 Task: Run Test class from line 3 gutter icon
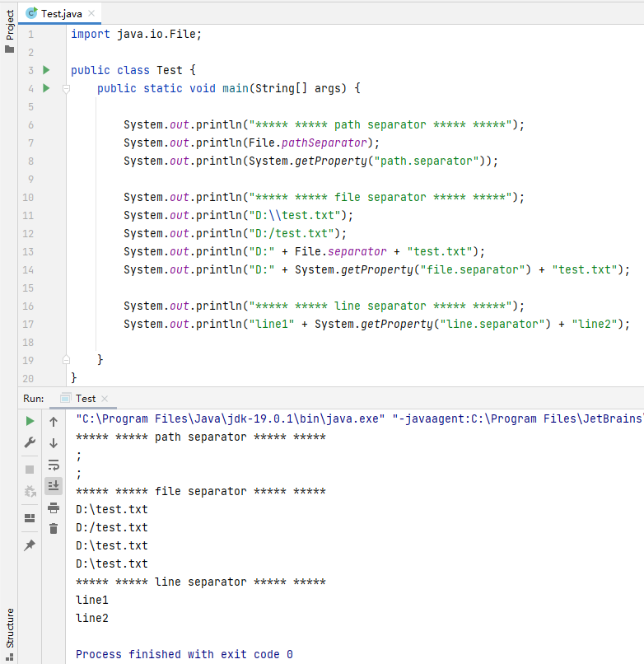click(x=46, y=70)
